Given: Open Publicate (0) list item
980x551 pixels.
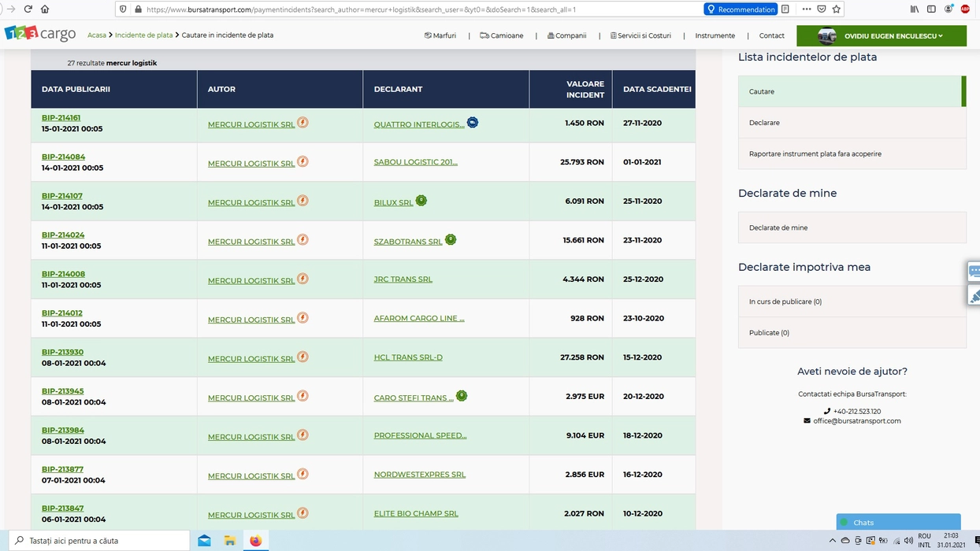Looking at the screenshot, I should pos(852,333).
